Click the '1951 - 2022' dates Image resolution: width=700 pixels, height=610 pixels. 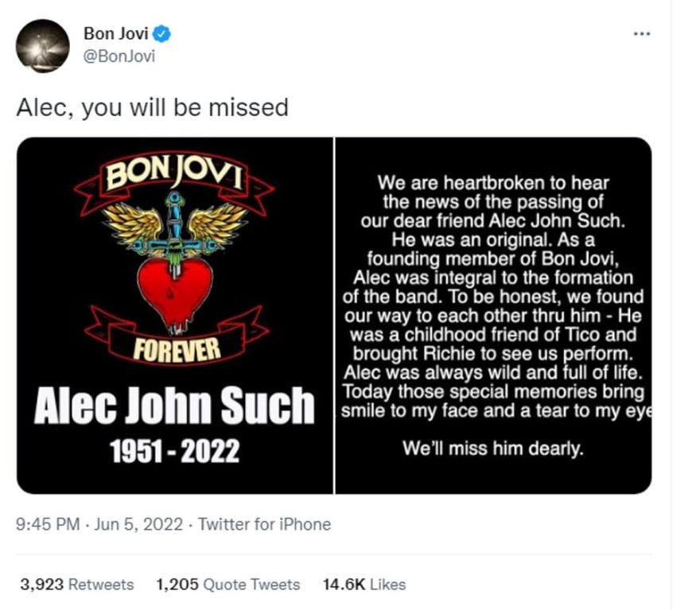[176, 449]
